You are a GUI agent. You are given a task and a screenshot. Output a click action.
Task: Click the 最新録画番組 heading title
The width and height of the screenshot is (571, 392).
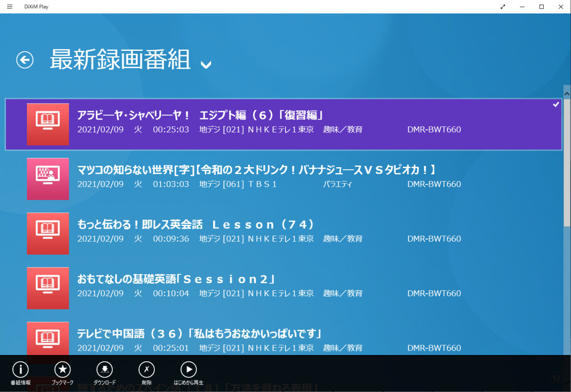tap(120, 60)
